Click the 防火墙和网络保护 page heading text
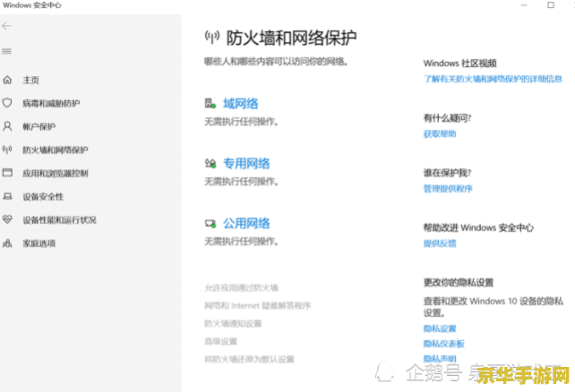The image size is (575, 392). pos(291,38)
